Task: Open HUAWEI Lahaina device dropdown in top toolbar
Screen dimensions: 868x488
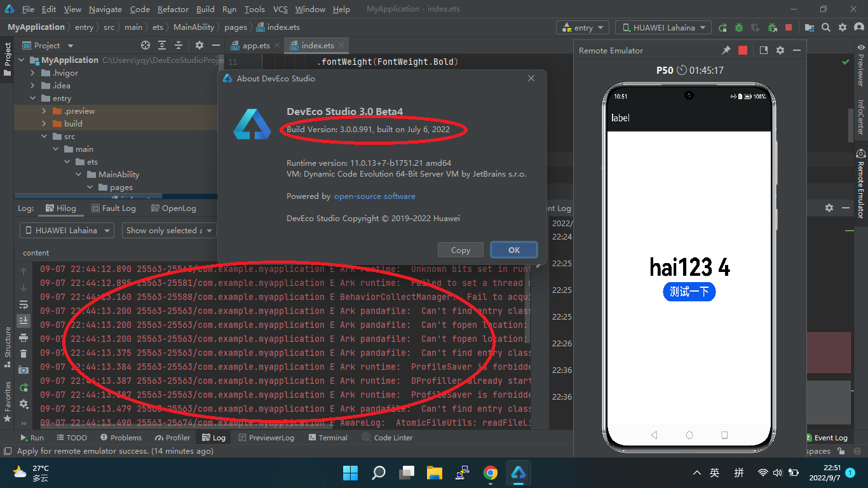Action: pyautogui.click(x=663, y=27)
